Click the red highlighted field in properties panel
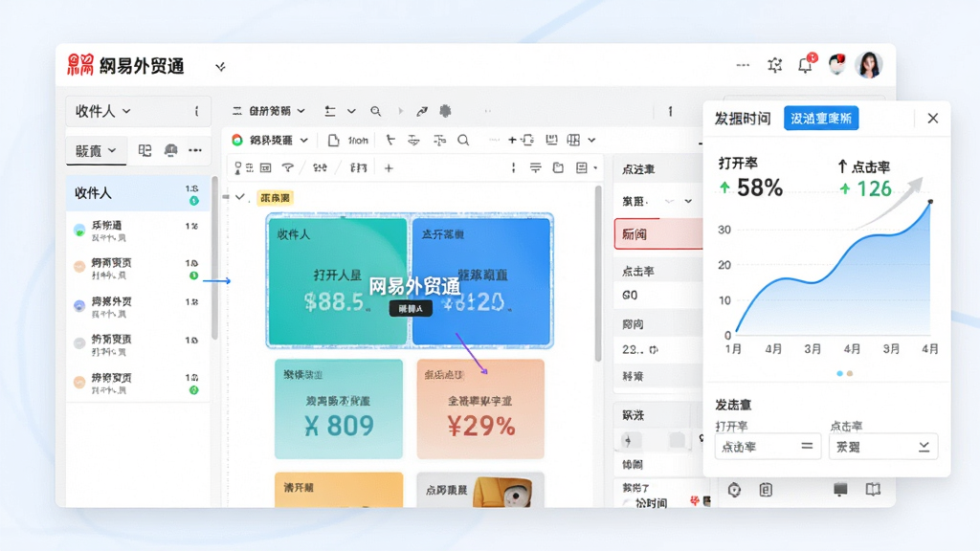The height and width of the screenshot is (551, 980). (x=658, y=233)
